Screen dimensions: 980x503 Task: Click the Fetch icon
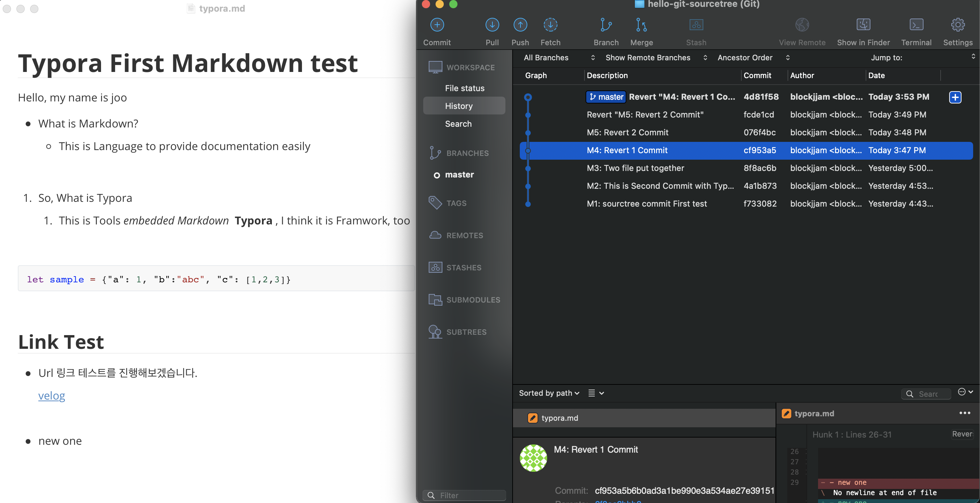click(550, 25)
